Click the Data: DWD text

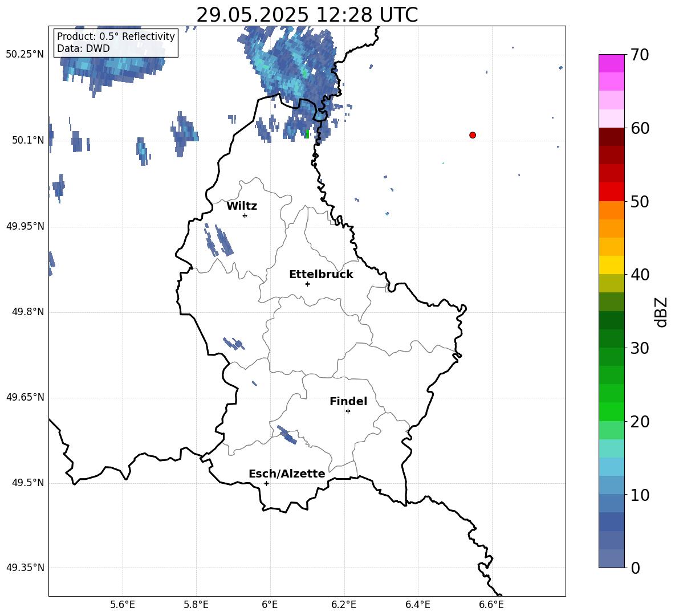coord(83,48)
